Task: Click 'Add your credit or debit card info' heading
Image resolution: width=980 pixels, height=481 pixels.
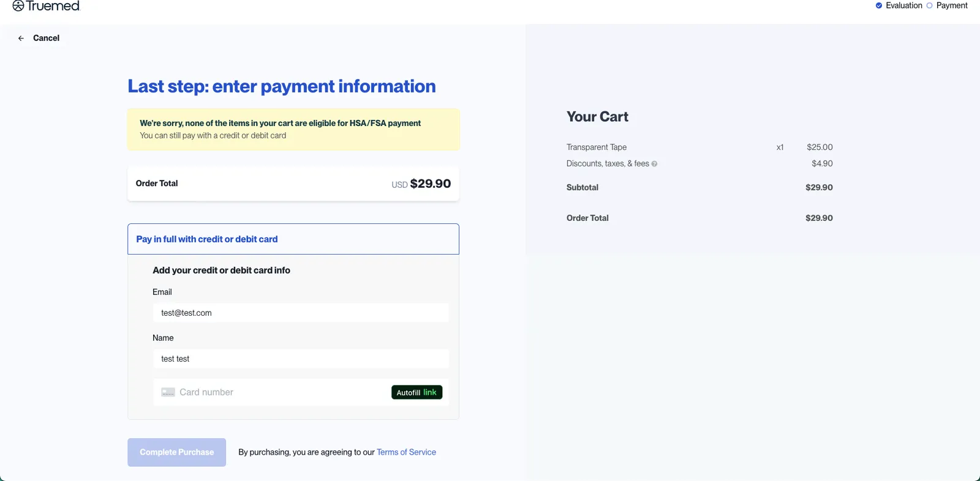Action: [x=221, y=270]
